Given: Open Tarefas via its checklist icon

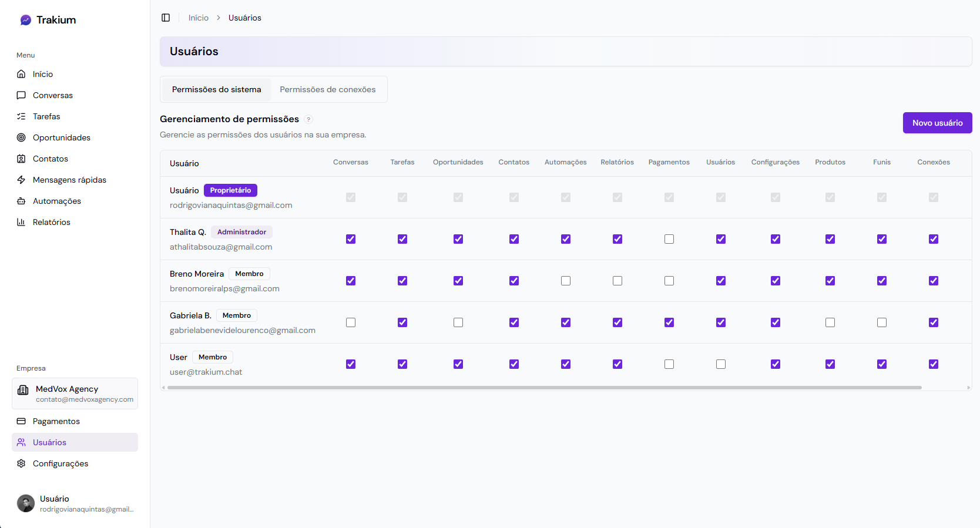Looking at the screenshot, I should [21, 116].
